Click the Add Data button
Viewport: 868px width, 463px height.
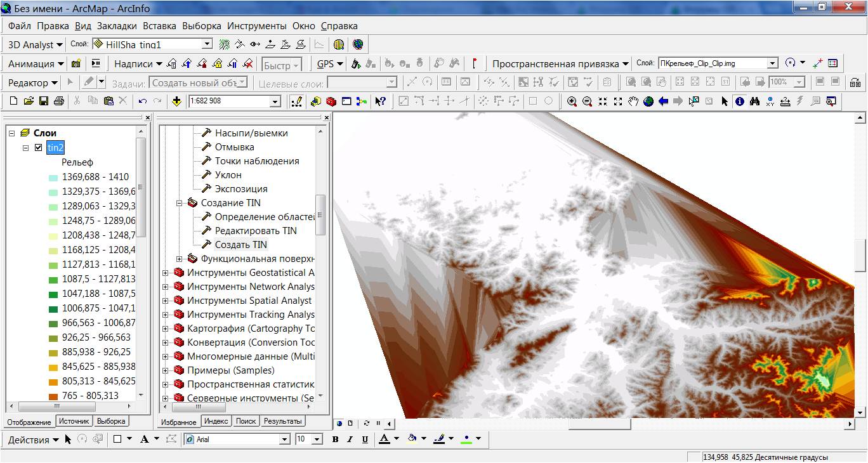click(x=176, y=101)
